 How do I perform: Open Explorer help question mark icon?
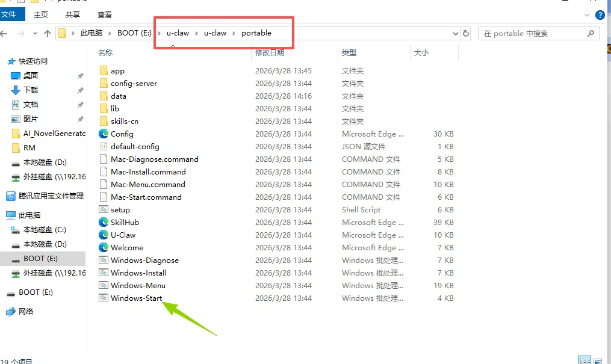(x=600, y=15)
